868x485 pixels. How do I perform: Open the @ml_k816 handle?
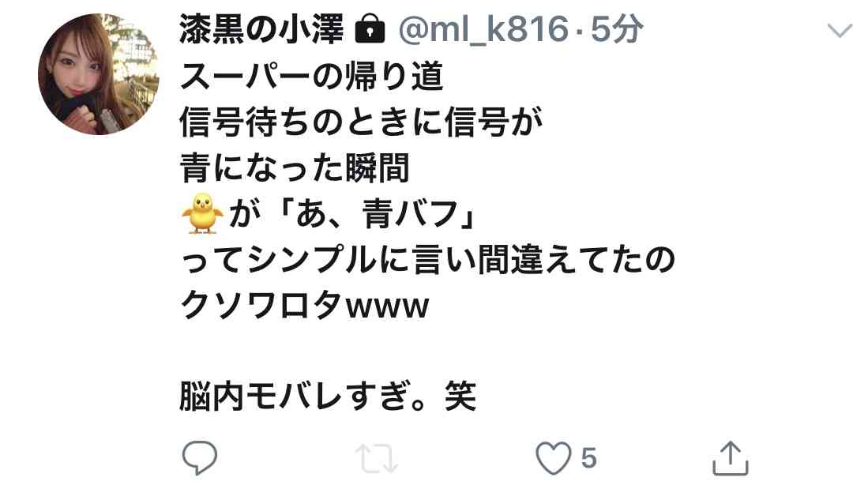[x=483, y=29]
